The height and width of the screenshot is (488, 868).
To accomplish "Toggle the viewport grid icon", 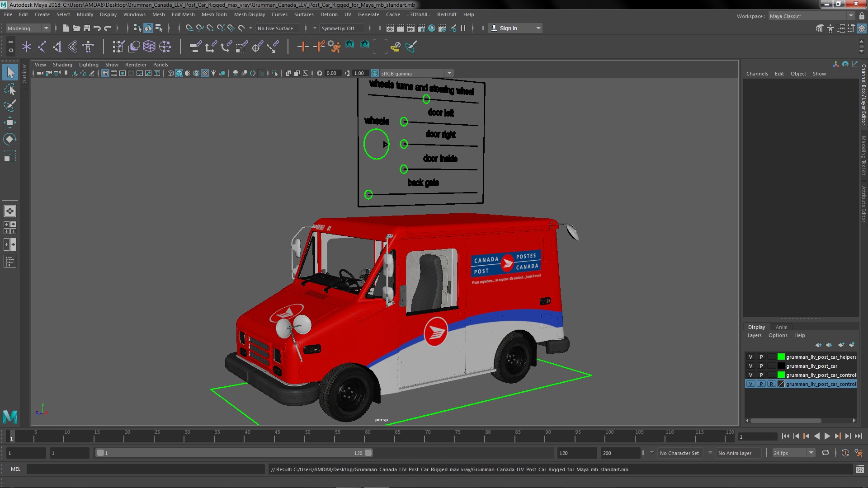I will click(105, 73).
